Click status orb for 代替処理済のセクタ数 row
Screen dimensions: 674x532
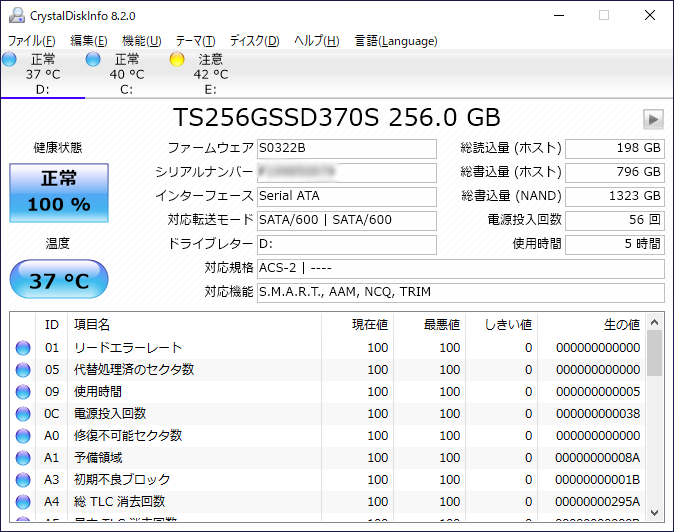click(x=23, y=370)
